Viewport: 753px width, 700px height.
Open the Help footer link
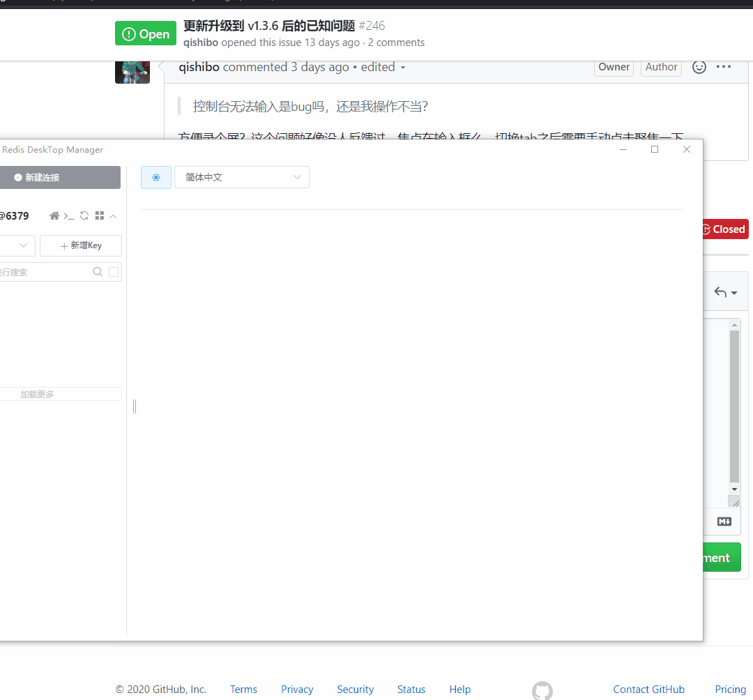click(x=459, y=690)
